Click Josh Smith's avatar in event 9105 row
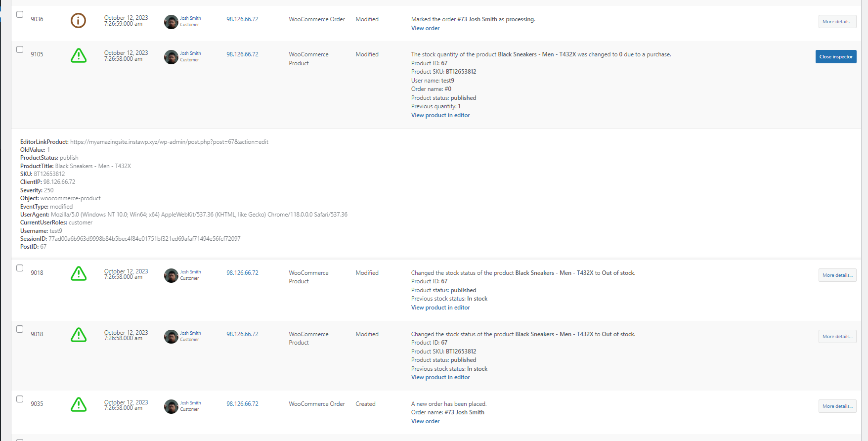 pyautogui.click(x=171, y=57)
